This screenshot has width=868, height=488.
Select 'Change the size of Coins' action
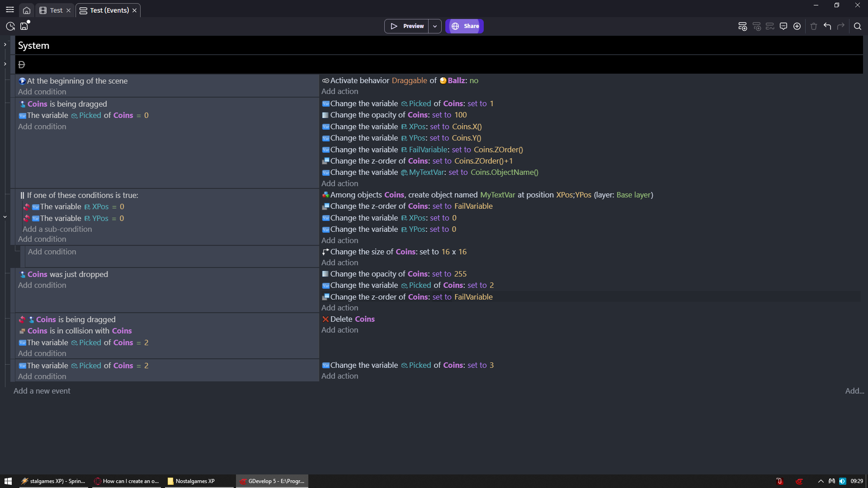click(x=394, y=252)
